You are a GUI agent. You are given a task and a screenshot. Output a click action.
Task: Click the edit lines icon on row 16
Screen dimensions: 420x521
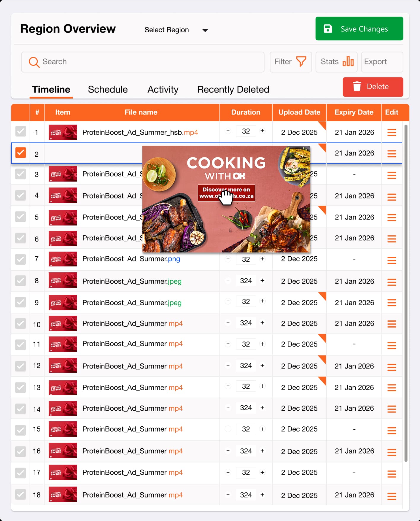coord(392,452)
